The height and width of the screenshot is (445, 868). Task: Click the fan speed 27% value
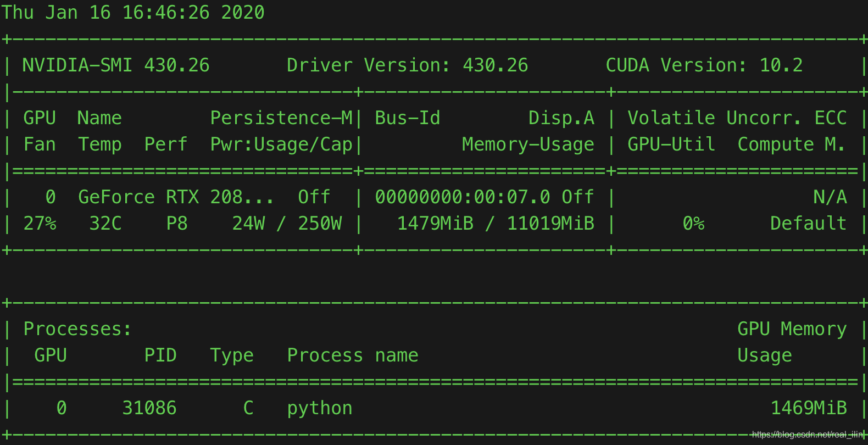point(40,223)
